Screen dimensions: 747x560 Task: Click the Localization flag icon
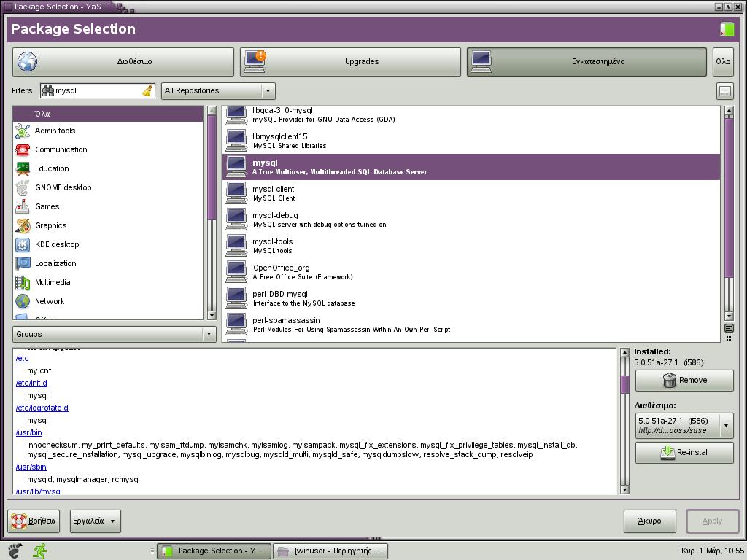(23, 263)
